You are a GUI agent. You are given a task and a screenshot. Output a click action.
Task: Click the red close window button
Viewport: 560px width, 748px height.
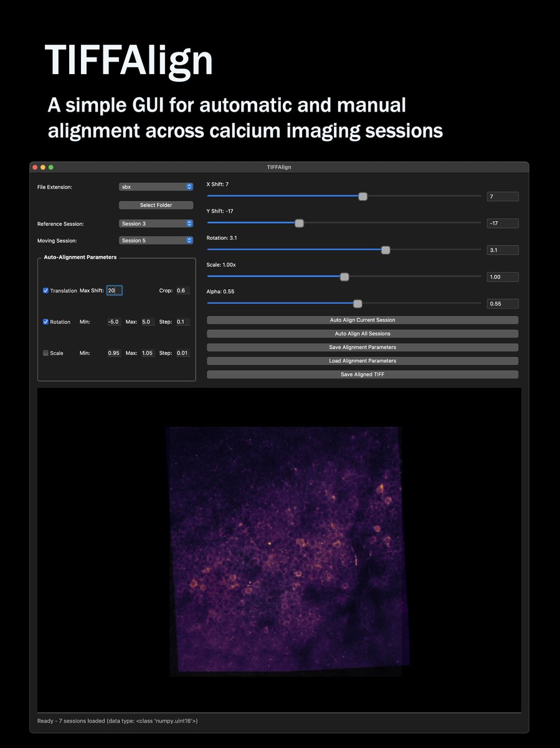(35, 167)
